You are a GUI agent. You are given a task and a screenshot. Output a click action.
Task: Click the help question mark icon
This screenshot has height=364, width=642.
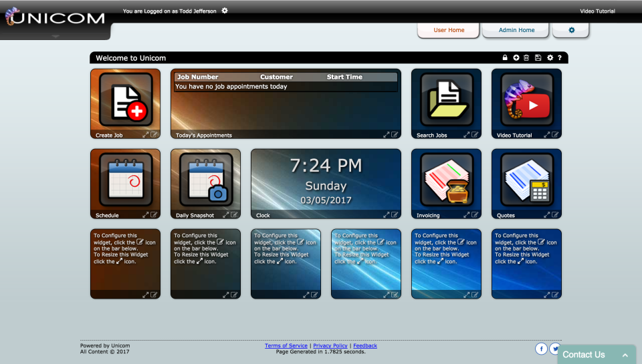(x=560, y=57)
